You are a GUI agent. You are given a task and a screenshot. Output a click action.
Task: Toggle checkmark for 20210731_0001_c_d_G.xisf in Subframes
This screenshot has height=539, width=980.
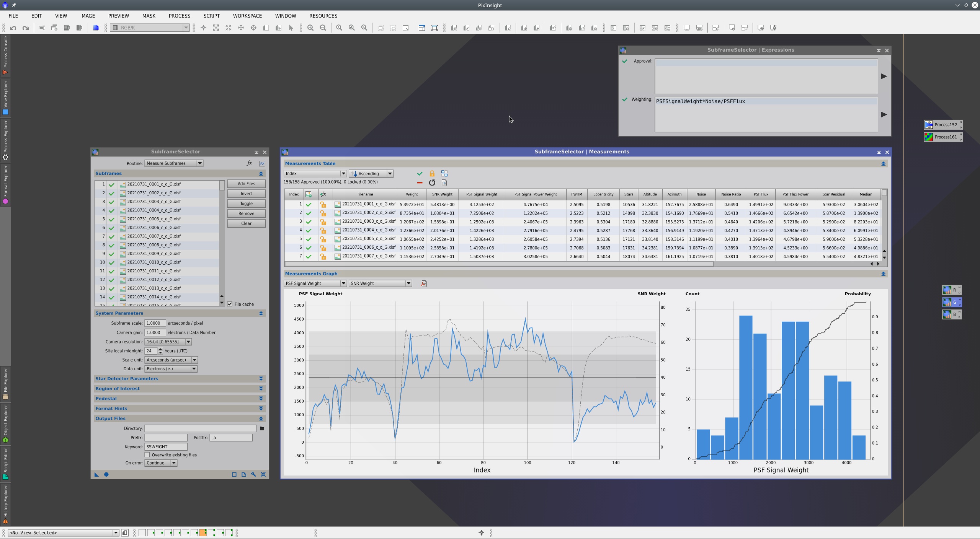coord(111,184)
